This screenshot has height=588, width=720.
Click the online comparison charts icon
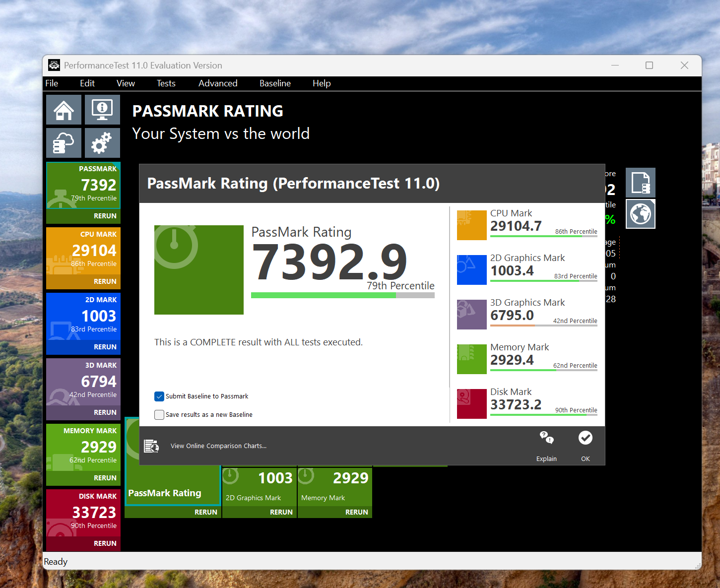tap(151, 446)
